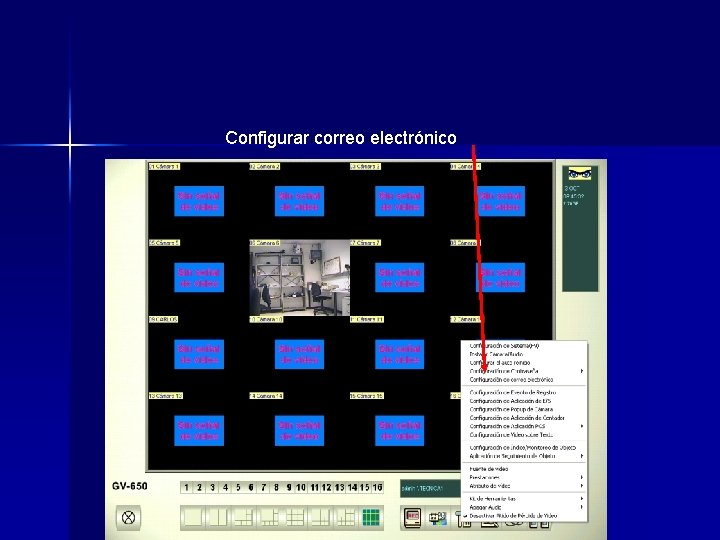
Task: Select camera button 2
Action: click(199, 487)
